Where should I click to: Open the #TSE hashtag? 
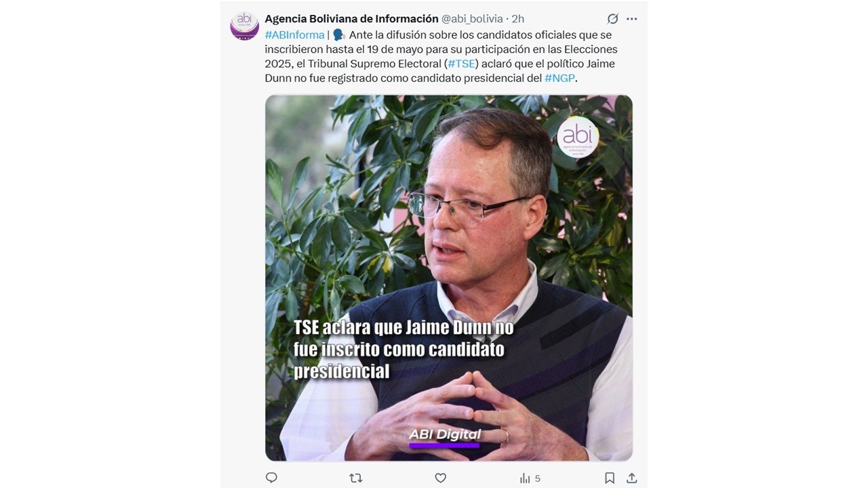coord(461,64)
